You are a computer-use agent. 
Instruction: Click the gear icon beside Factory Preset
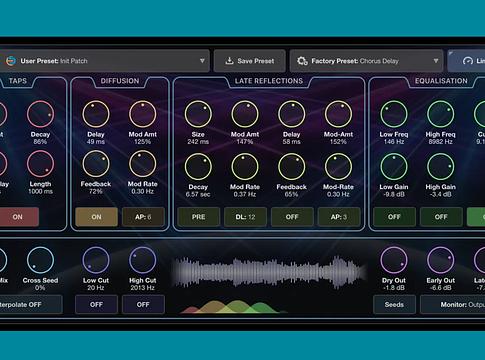coord(302,61)
